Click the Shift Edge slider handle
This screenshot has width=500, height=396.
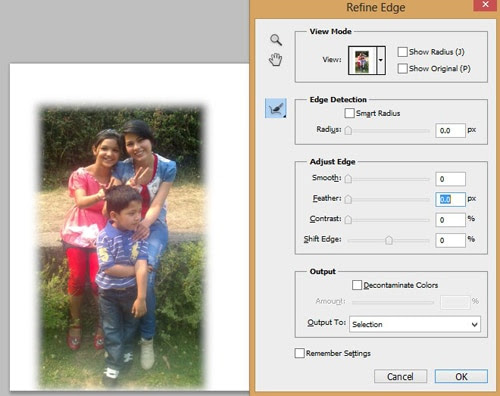[389, 240]
